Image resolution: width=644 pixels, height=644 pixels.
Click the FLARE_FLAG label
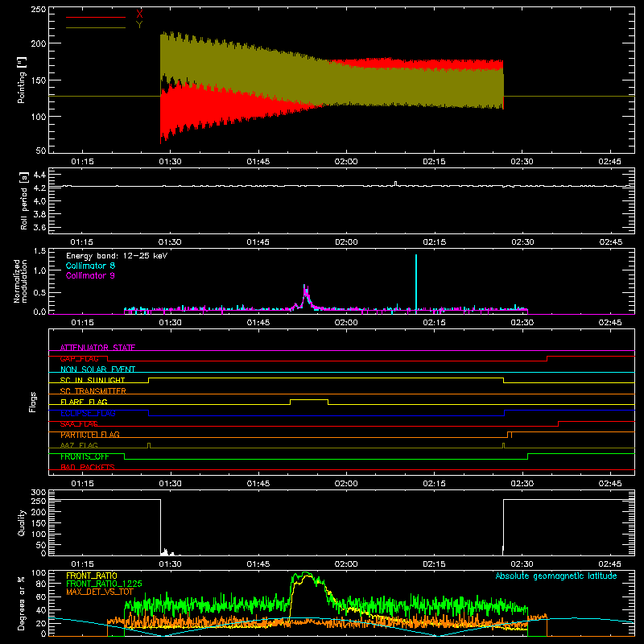tap(84, 402)
